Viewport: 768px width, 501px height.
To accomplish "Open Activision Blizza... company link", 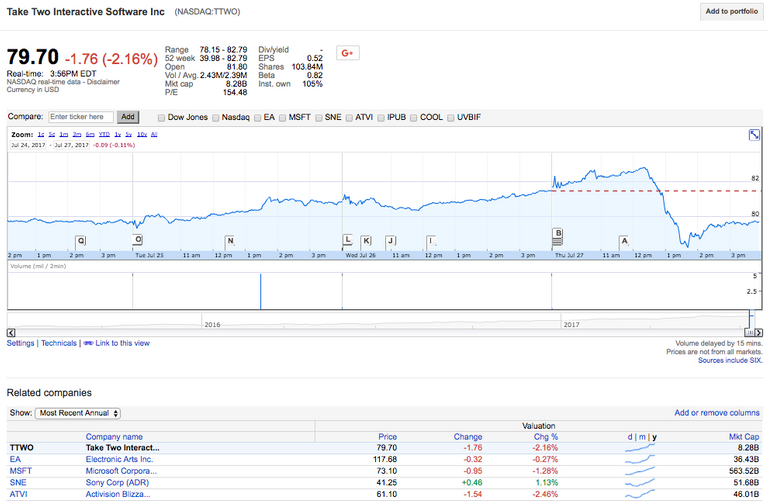I will 118,494.
